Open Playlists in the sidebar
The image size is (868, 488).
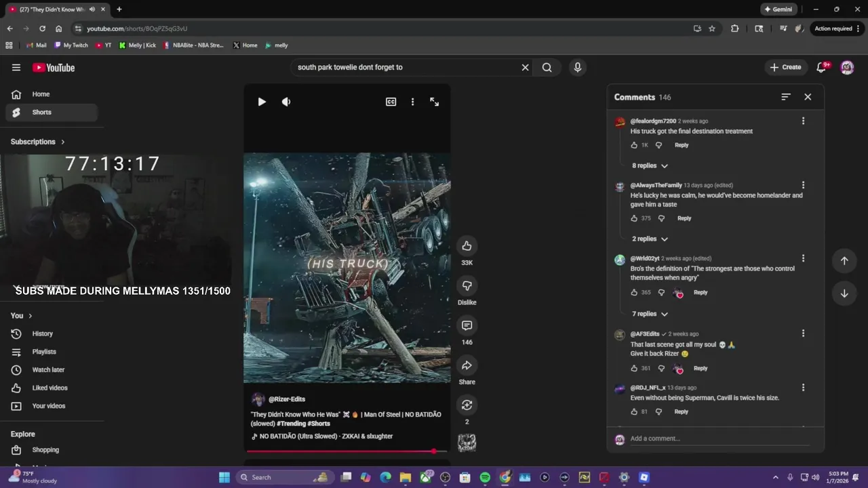52,352
